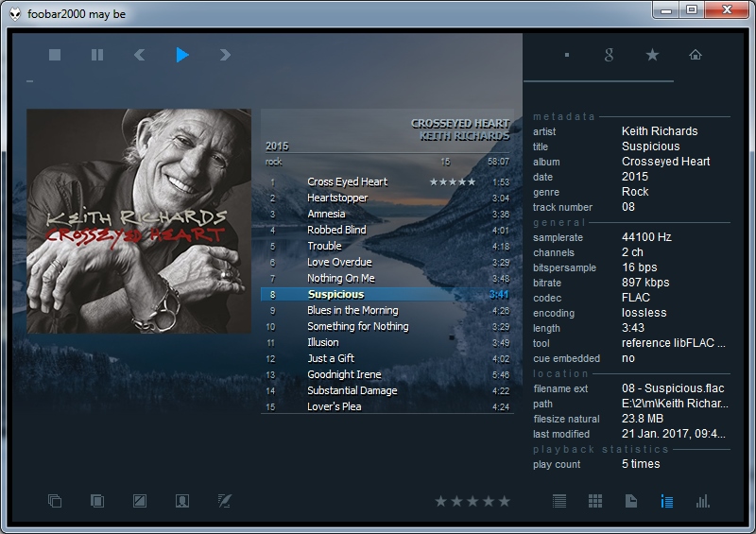The height and width of the screenshot is (534, 756).
Task: Click the star favorites icon at top
Action: pos(652,55)
